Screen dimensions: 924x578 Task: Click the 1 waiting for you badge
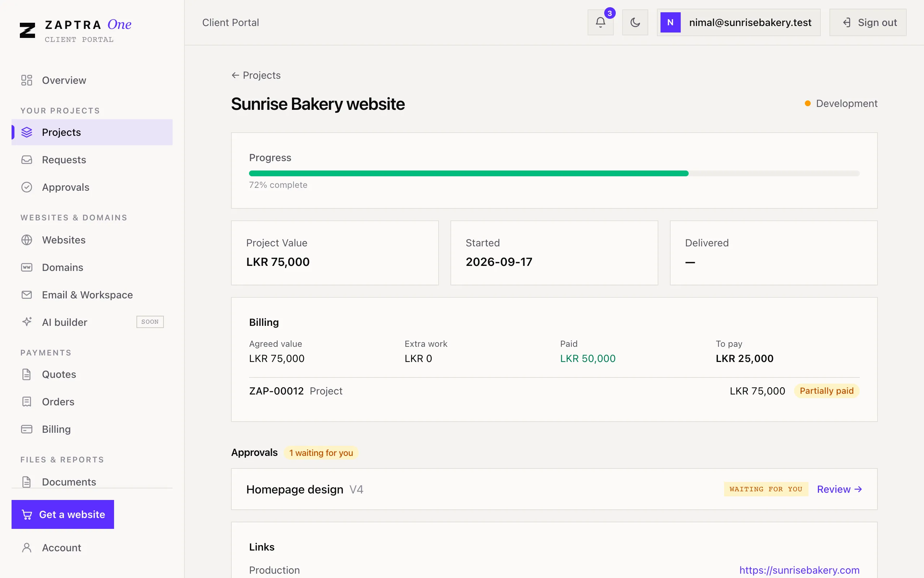pos(321,453)
